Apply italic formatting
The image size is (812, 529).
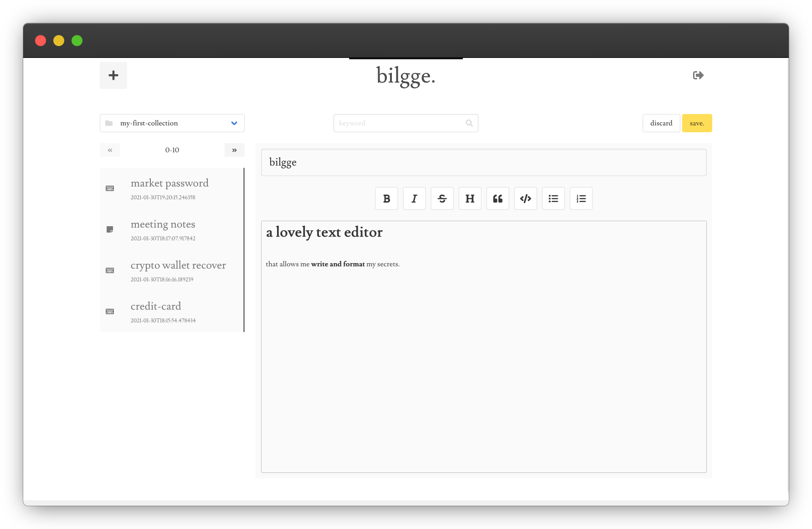pos(414,198)
